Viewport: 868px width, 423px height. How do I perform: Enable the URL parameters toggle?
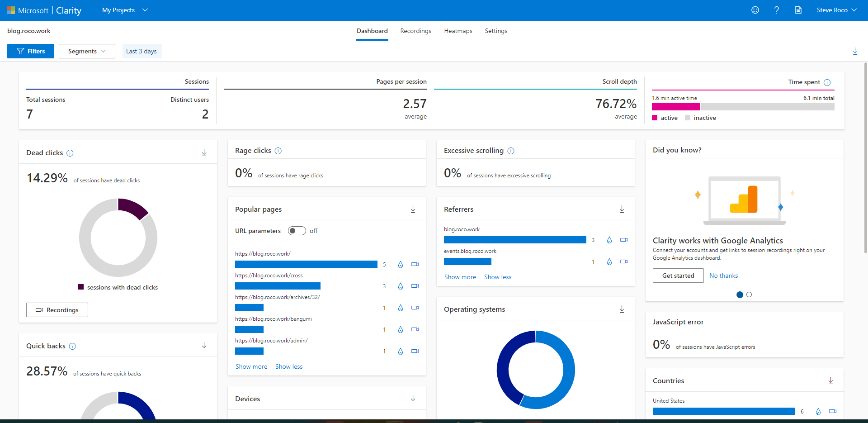coord(297,231)
